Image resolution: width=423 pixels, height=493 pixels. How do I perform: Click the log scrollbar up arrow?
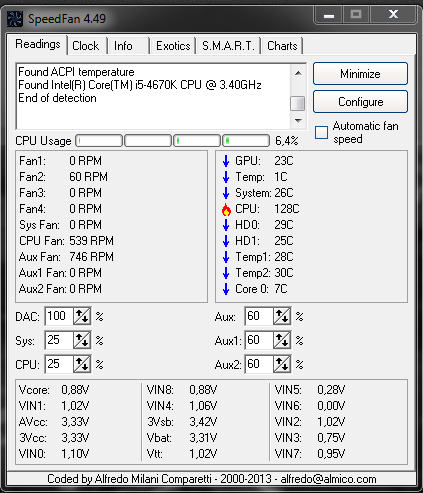298,73
